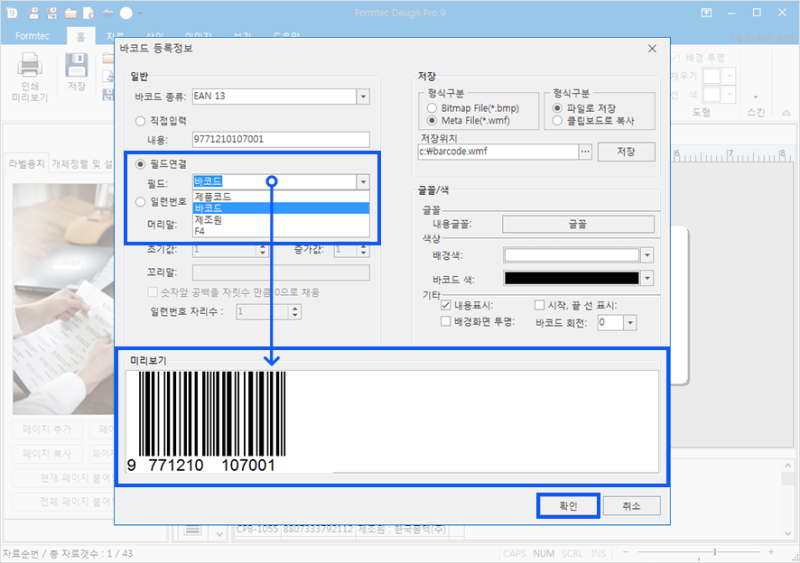
Task: Choose Meta File(*.wmf) format option
Action: coord(432,121)
